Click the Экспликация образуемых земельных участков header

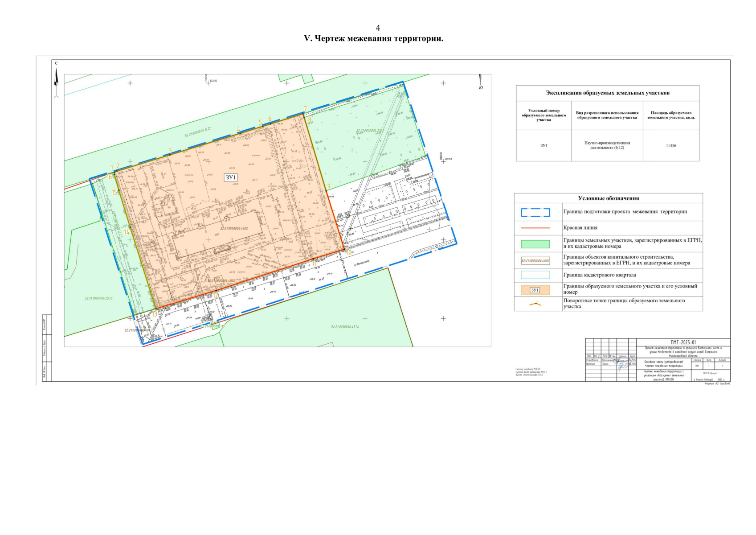[607, 93]
